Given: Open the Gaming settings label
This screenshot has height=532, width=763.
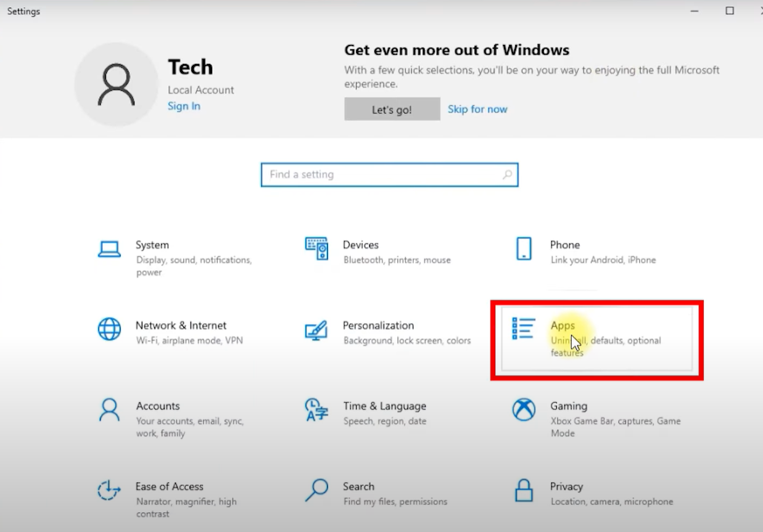Looking at the screenshot, I should pos(568,406).
